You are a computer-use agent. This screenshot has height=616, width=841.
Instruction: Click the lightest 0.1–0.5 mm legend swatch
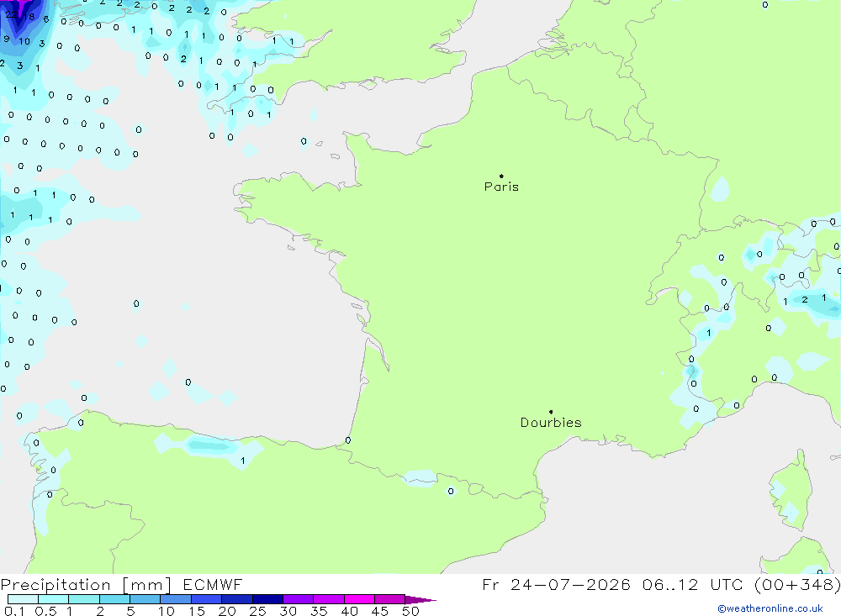click(23, 599)
